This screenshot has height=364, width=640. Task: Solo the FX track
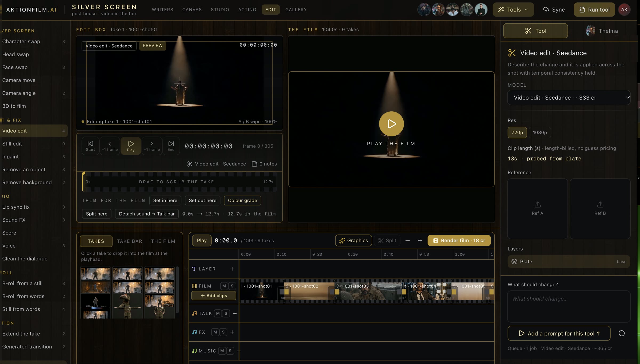click(x=223, y=332)
